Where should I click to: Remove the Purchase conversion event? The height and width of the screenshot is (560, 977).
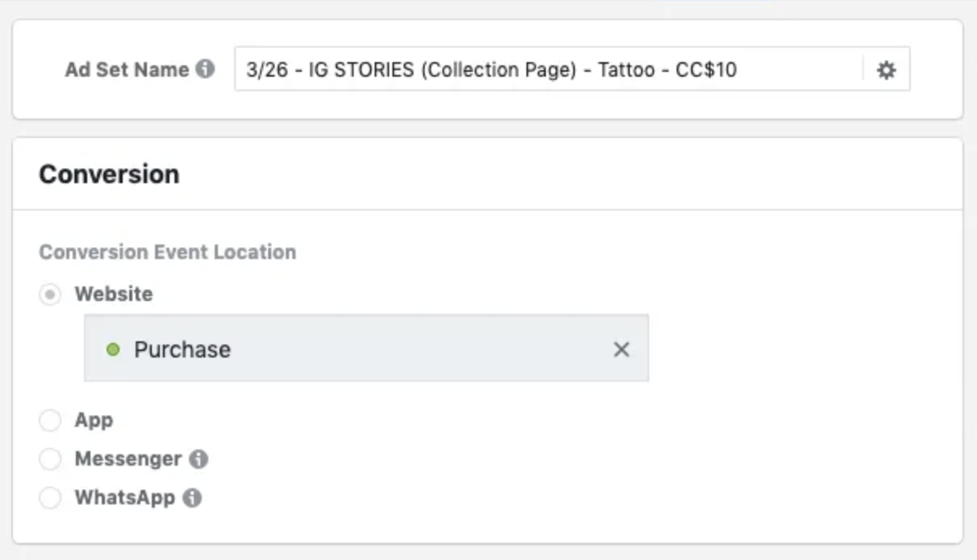click(x=621, y=349)
